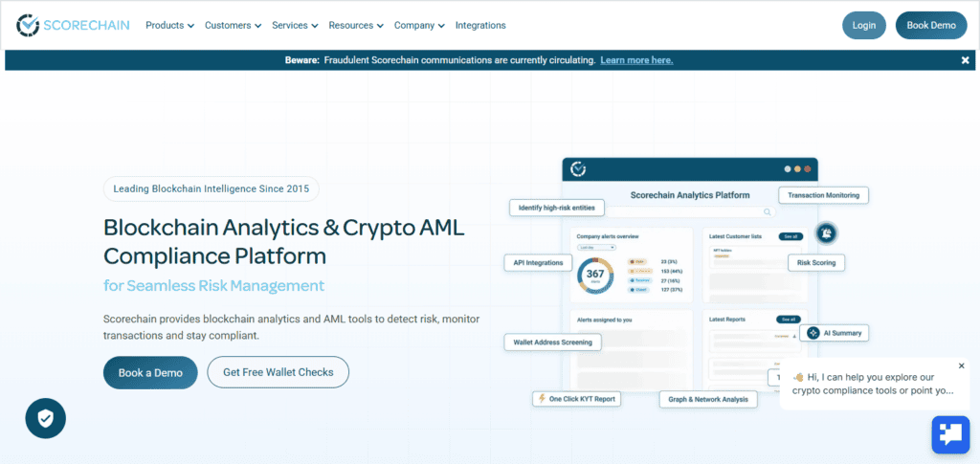Follow the Learn more here link

click(x=636, y=60)
